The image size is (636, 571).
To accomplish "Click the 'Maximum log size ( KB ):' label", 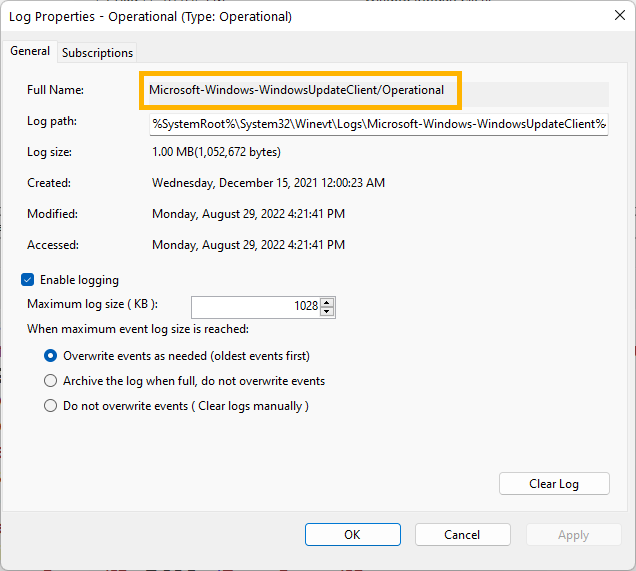I will click(92, 304).
